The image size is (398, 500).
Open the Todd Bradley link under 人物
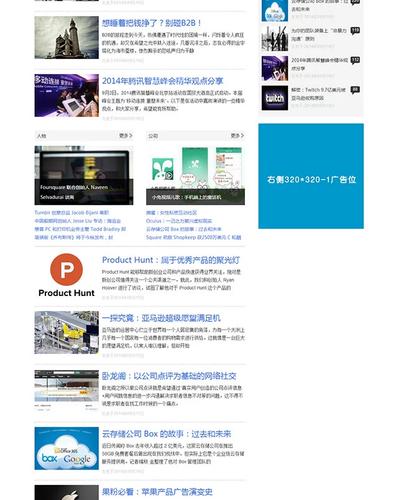pyautogui.click(x=80, y=229)
